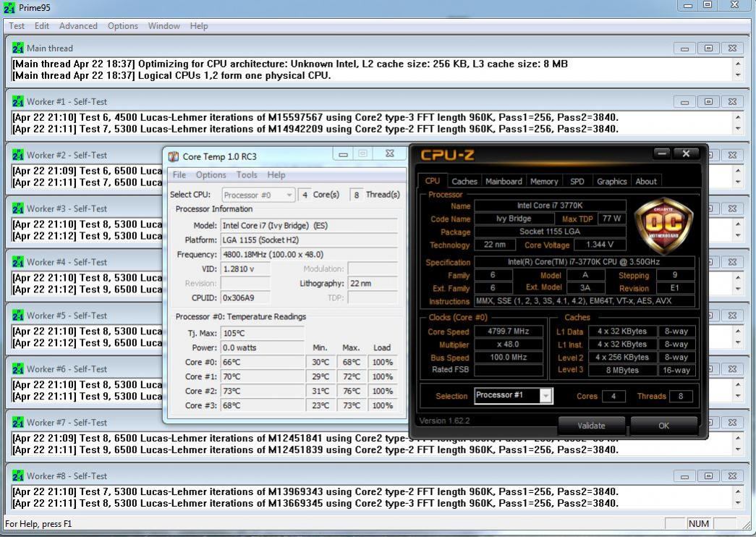Click the NUM indicator in status bar
Image resolution: width=756 pixels, height=537 pixels.
(x=699, y=523)
